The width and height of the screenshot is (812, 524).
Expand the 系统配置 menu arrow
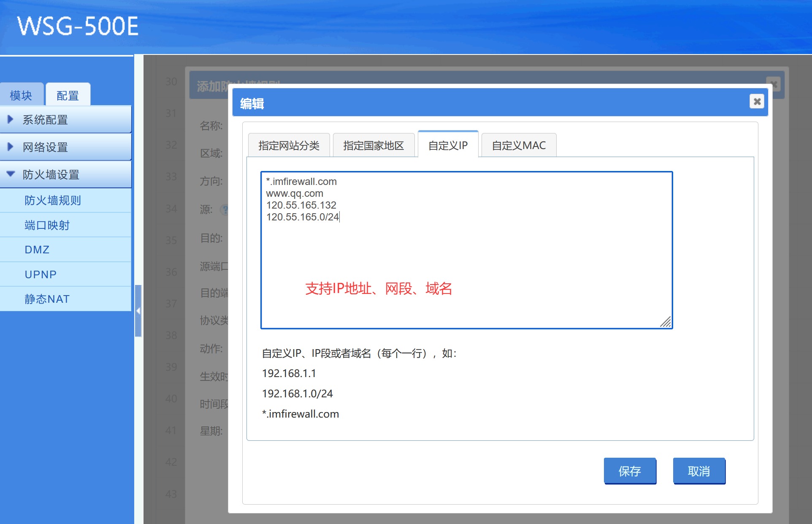click(11, 119)
